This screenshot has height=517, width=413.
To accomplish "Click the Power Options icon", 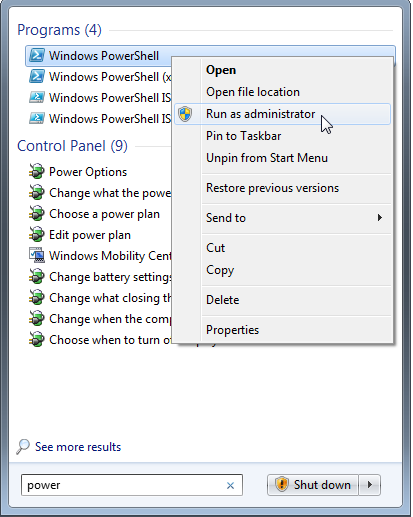I will point(36,172).
